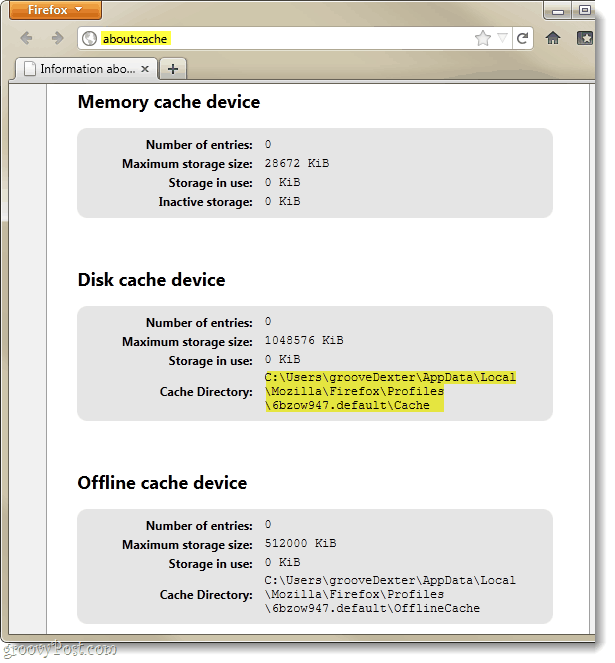Image resolution: width=615 pixels, height=663 pixels.
Task: Open a new tab with plus button
Action: (173, 69)
